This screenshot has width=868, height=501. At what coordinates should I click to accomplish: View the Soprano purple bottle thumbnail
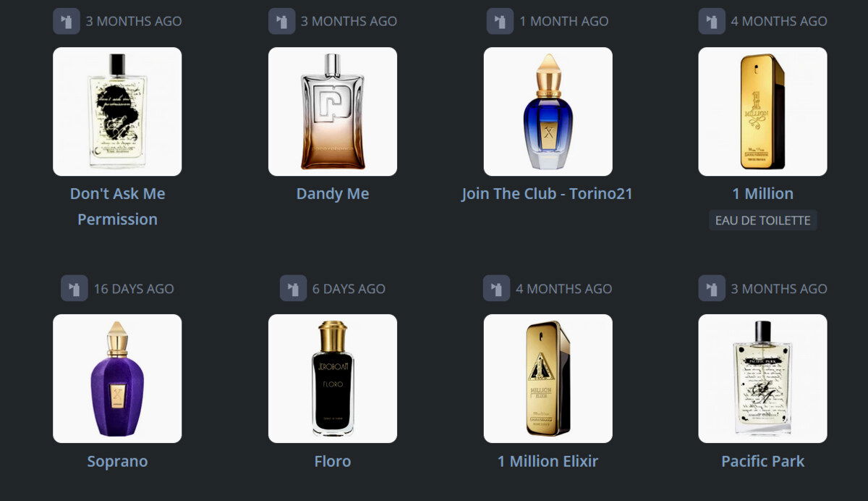[x=117, y=379]
